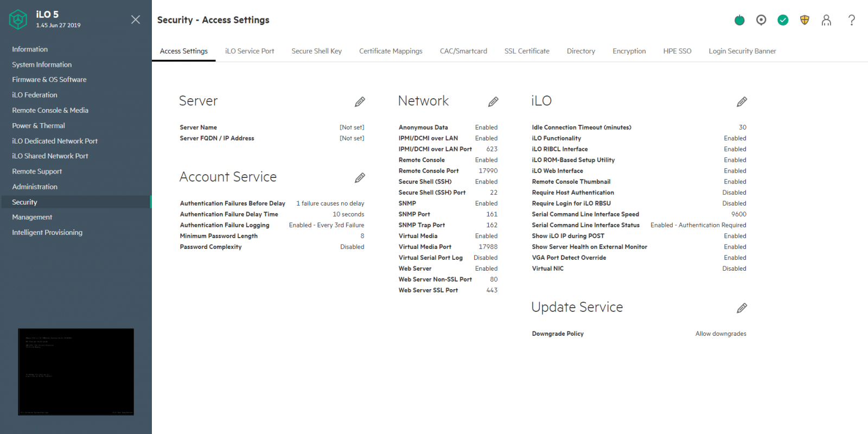
Task: Click the SNMP Trap Port label
Action: (422, 225)
